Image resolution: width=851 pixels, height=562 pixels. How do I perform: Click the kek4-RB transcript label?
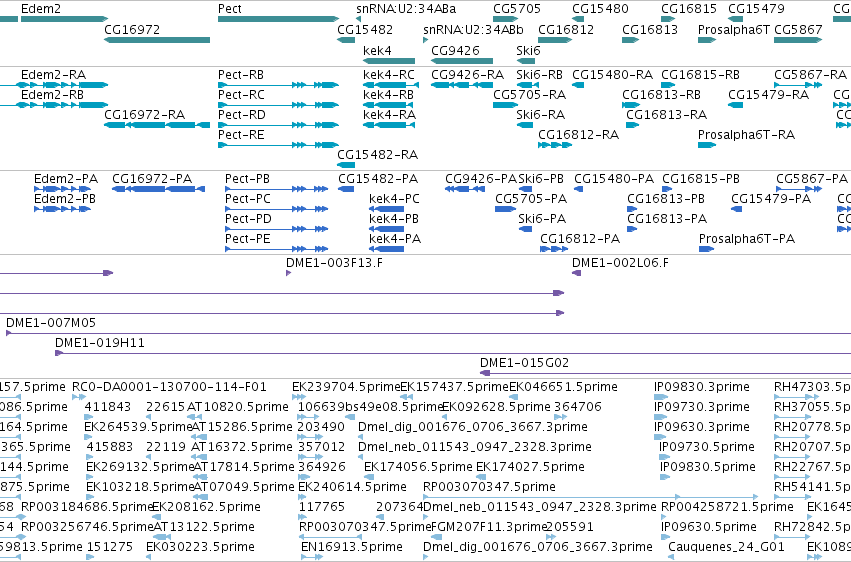(x=388, y=94)
